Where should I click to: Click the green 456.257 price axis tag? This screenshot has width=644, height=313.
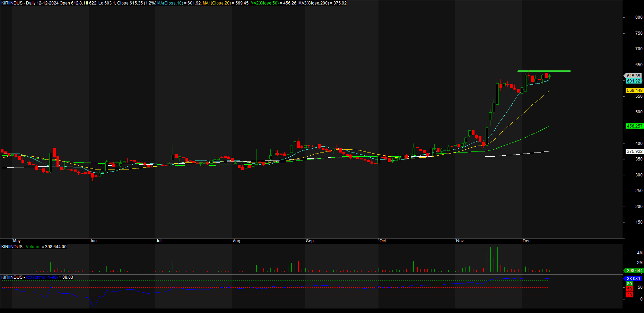pos(634,126)
